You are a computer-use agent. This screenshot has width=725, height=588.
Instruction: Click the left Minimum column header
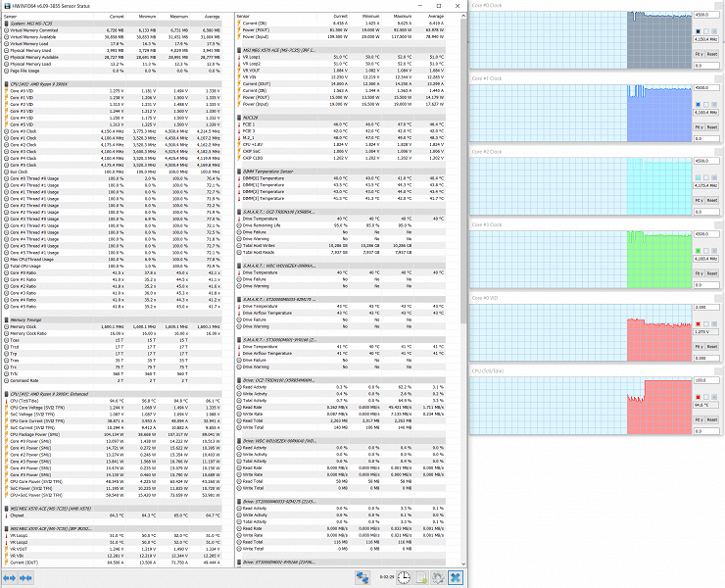[x=141, y=17]
